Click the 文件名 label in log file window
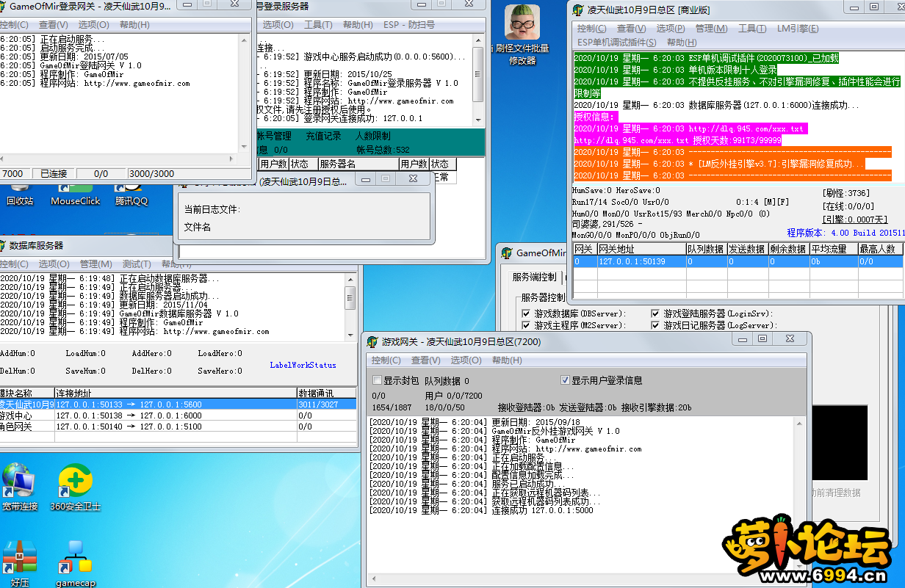The image size is (905, 588). coord(198,227)
